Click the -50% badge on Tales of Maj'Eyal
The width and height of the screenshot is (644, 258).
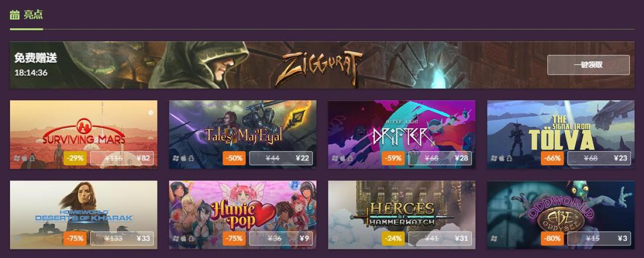(x=234, y=158)
